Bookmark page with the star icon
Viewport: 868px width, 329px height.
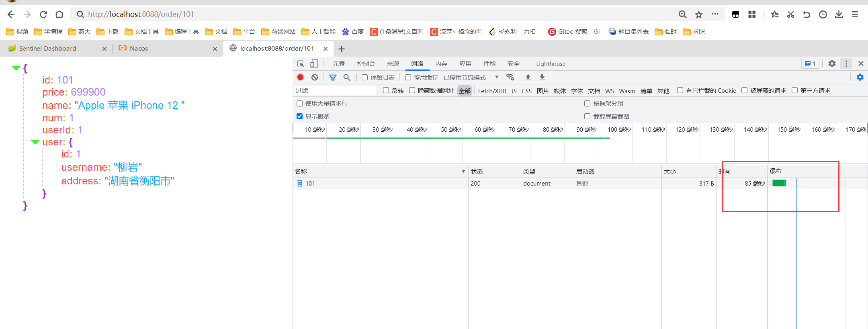tap(699, 14)
